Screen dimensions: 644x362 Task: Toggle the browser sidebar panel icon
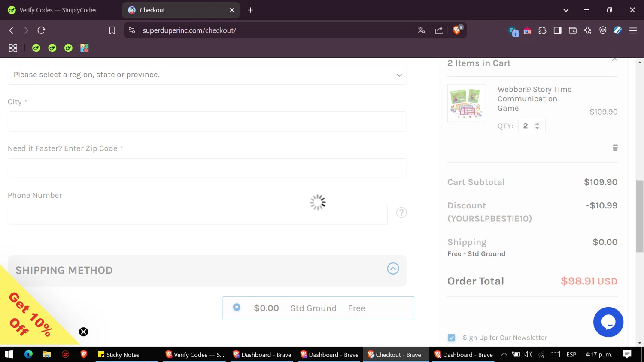557,30
